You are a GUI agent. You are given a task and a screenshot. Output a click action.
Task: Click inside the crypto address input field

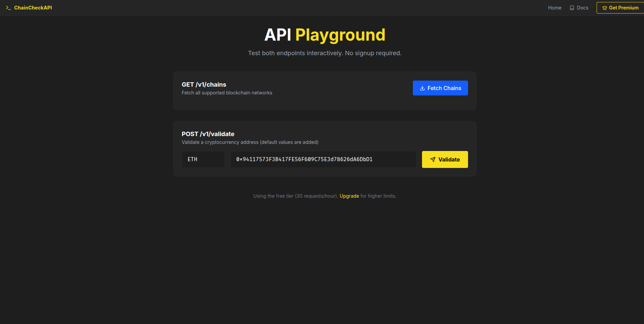pyautogui.click(x=323, y=159)
